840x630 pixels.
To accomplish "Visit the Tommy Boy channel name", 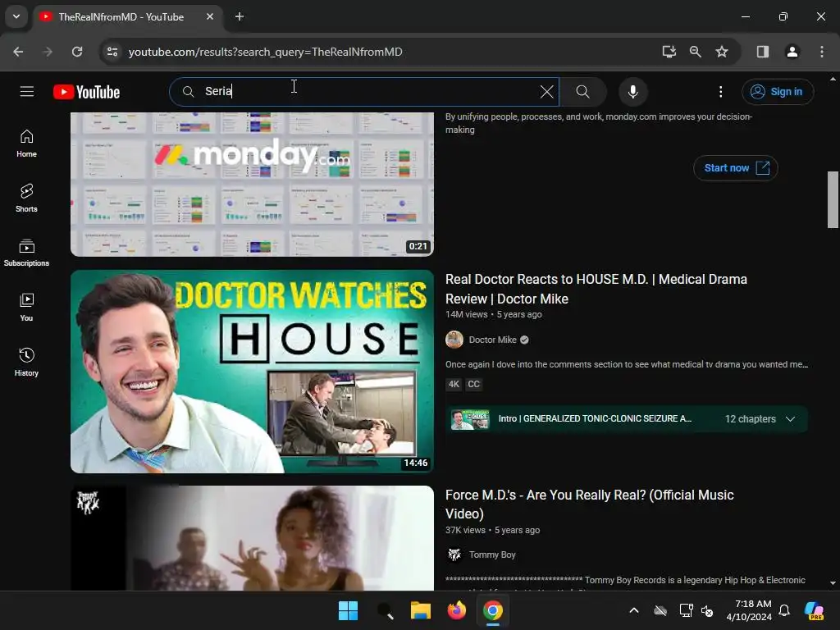I will pos(492,555).
